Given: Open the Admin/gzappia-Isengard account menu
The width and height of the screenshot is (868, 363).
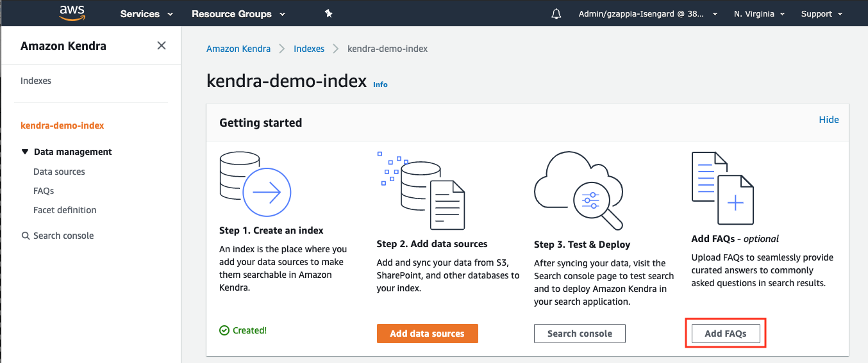Looking at the screenshot, I should coord(649,13).
